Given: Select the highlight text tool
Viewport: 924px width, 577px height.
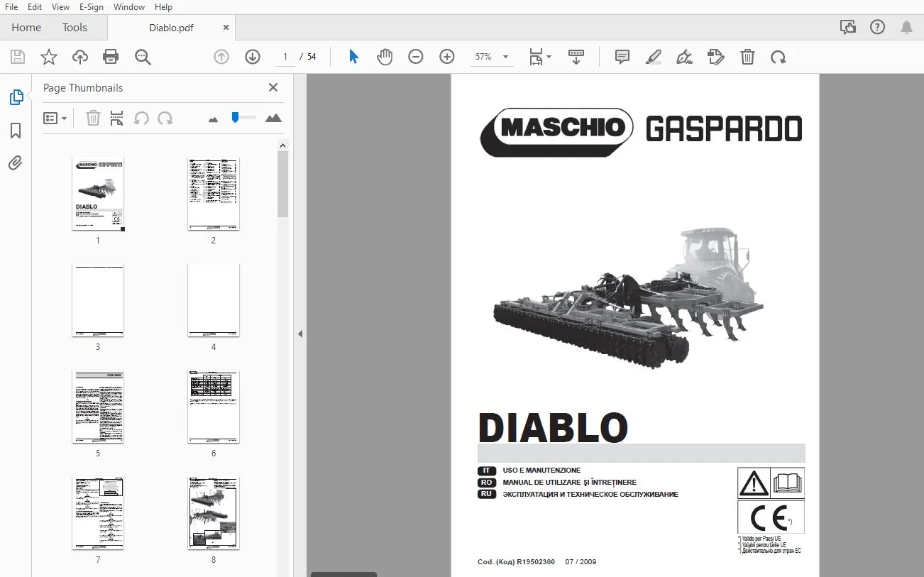Looking at the screenshot, I should coord(654,57).
